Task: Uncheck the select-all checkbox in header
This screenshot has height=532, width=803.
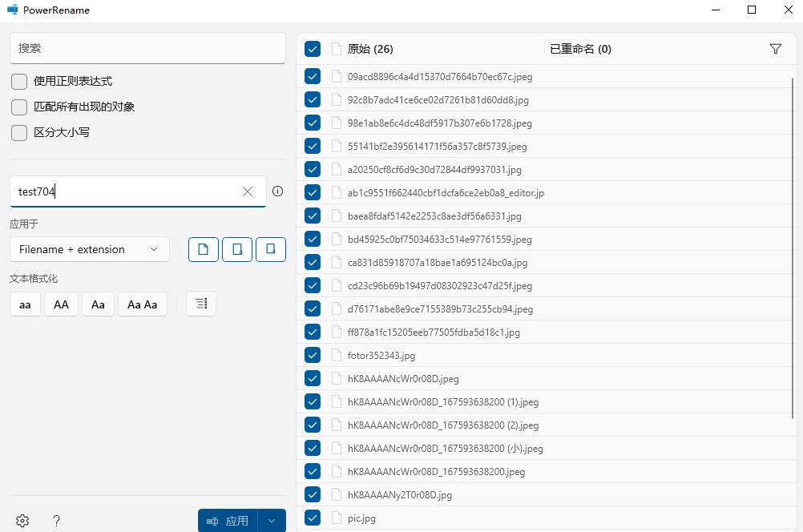Action: point(313,49)
